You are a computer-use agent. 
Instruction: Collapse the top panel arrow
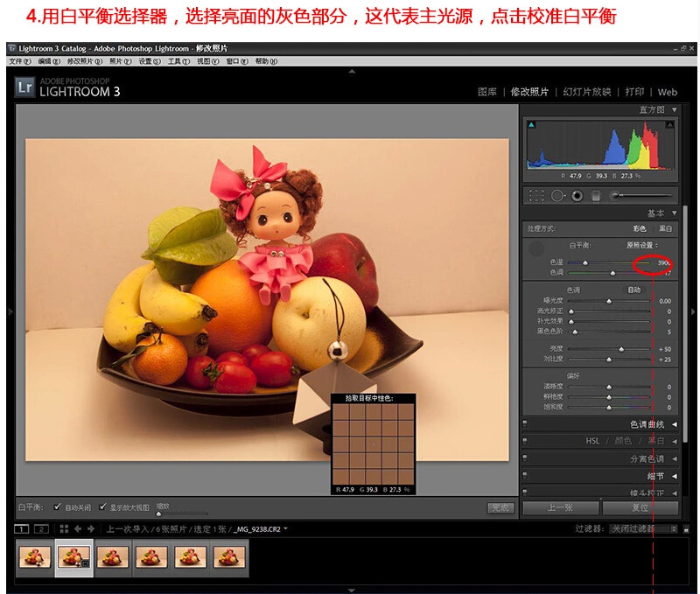point(352,71)
